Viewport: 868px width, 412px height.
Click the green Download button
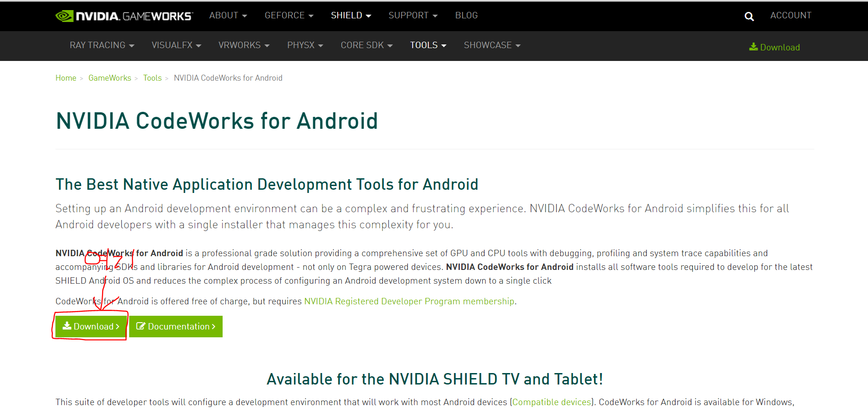[x=91, y=326]
